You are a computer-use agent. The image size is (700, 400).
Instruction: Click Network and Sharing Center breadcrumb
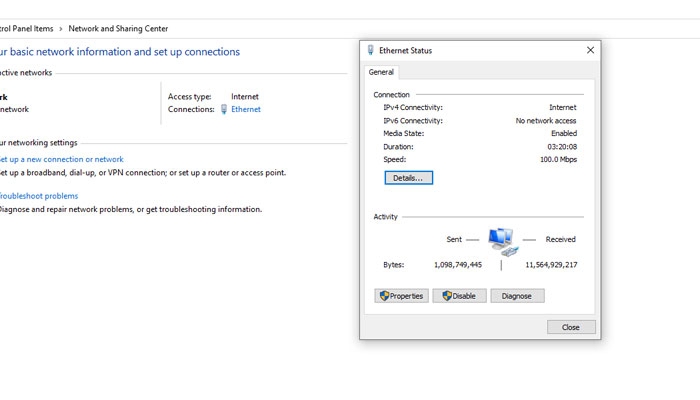(118, 29)
